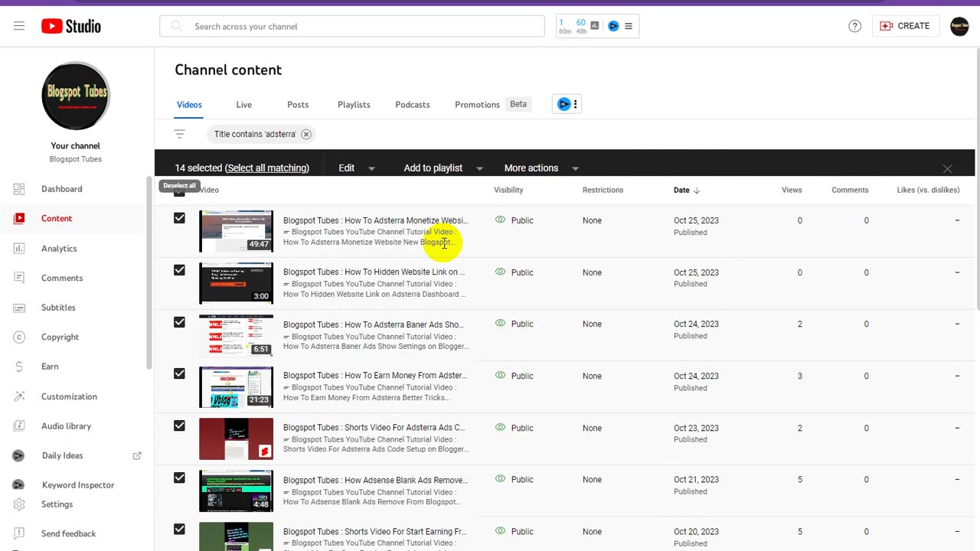Uncheck the Hidden Website Link video checkbox
Screen dimensions: 980x551
(x=179, y=270)
